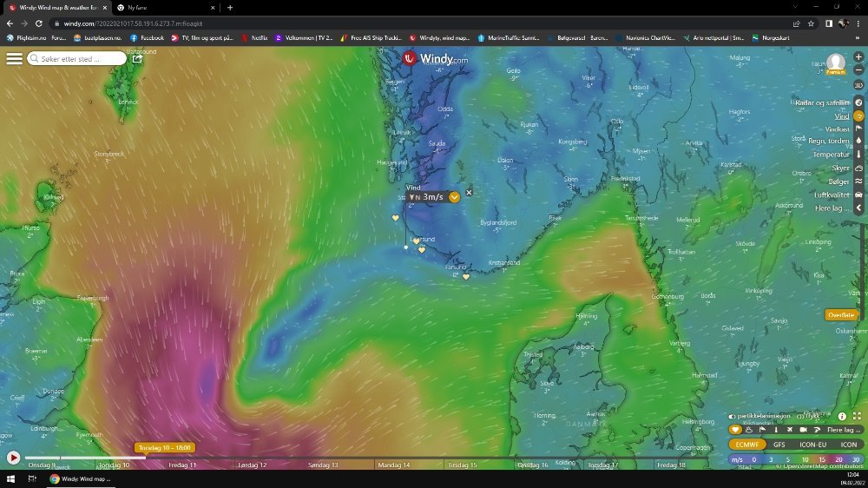The width and height of the screenshot is (868, 488).
Task: Focus the 'Søker etter sted' search field
Action: (77, 58)
